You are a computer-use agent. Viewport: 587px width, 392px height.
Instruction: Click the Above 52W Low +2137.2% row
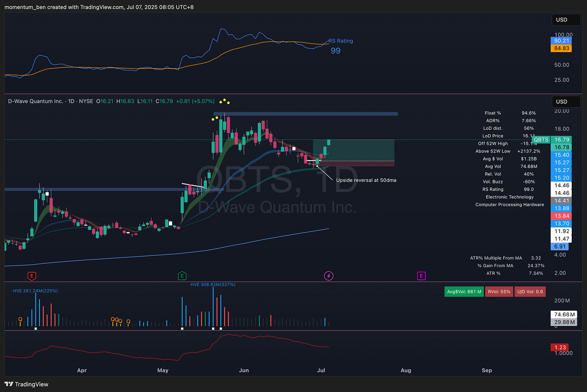tap(508, 151)
